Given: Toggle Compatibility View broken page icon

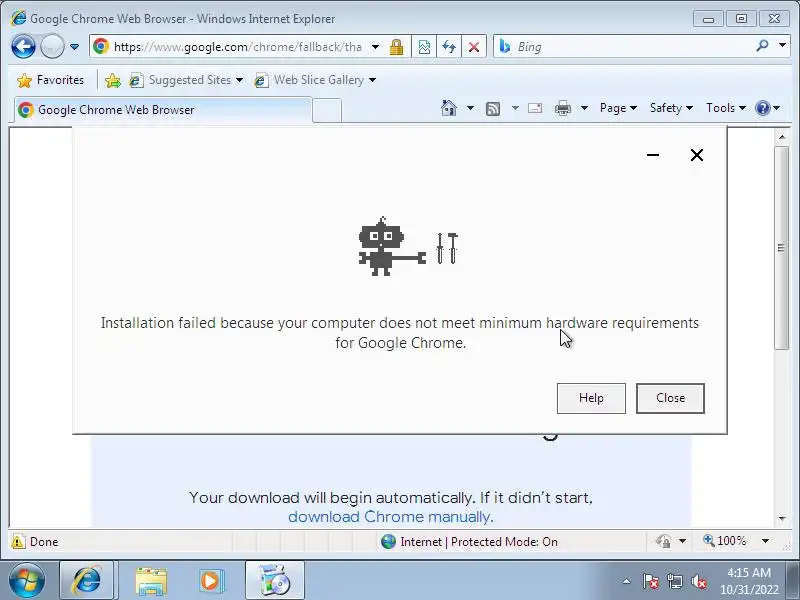Looking at the screenshot, I should (424, 47).
